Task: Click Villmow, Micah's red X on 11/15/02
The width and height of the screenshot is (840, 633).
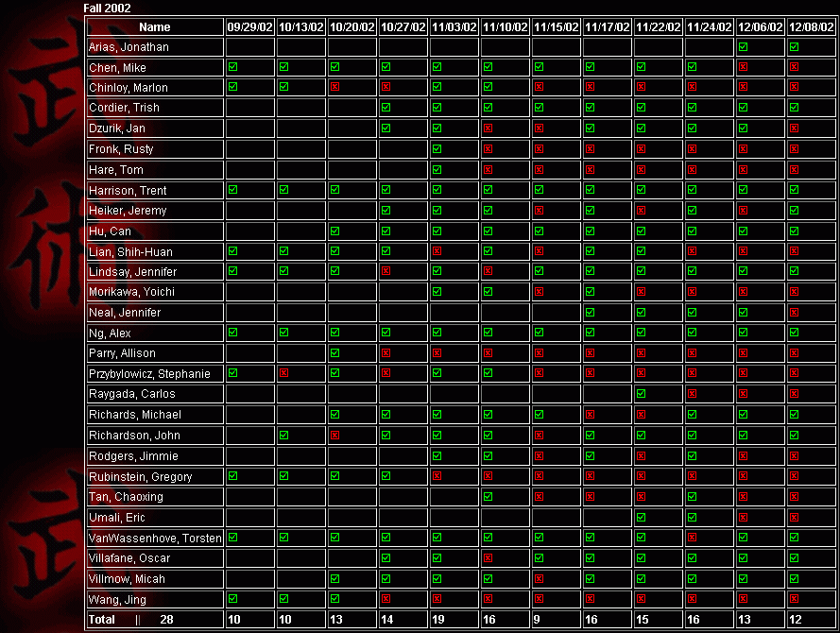Action: [x=539, y=578]
